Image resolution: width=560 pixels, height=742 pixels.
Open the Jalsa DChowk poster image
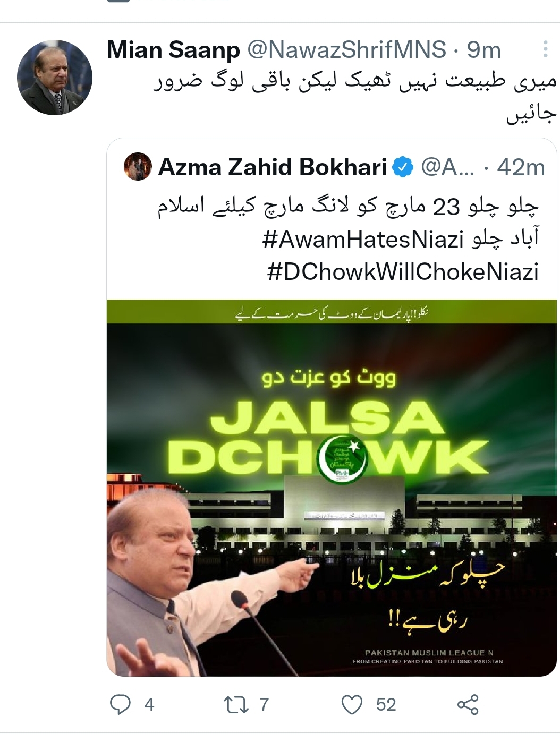coord(332,488)
